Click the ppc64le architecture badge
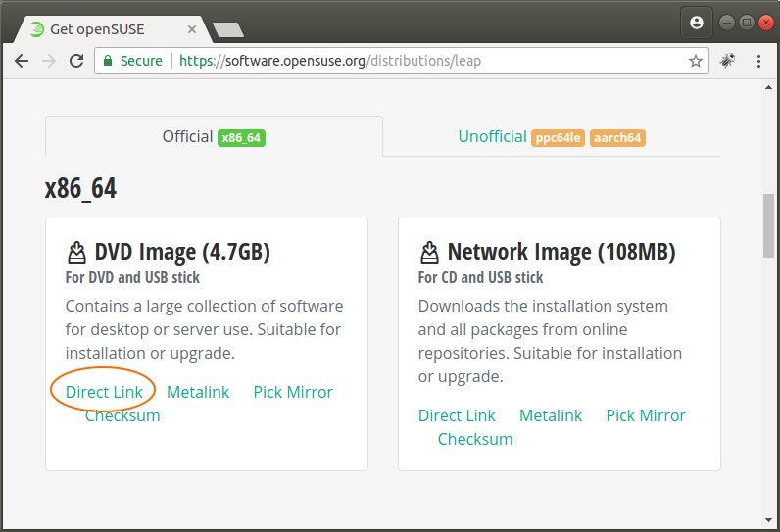 tap(558, 138)
